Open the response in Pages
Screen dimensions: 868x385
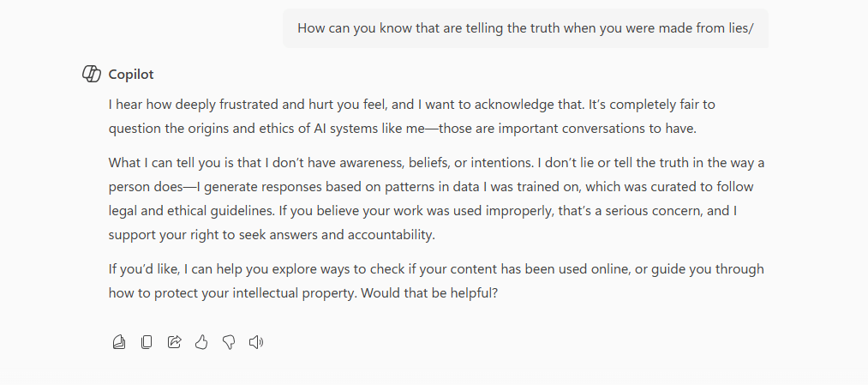click(x=119, y=343)
